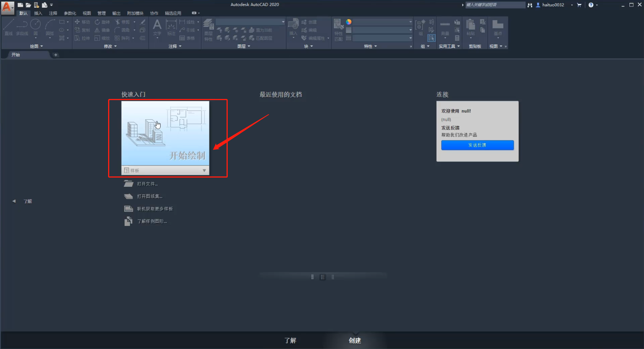The image size is (644, 349).
Task: Click the Open folder icon in quick access toolbar
Action: tap(28, 5)
